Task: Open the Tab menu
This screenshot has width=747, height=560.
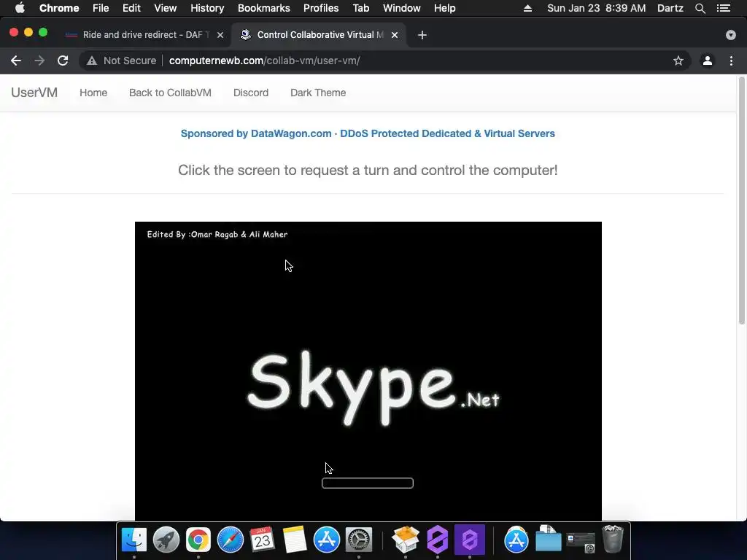Action: (x=360, y=8)
